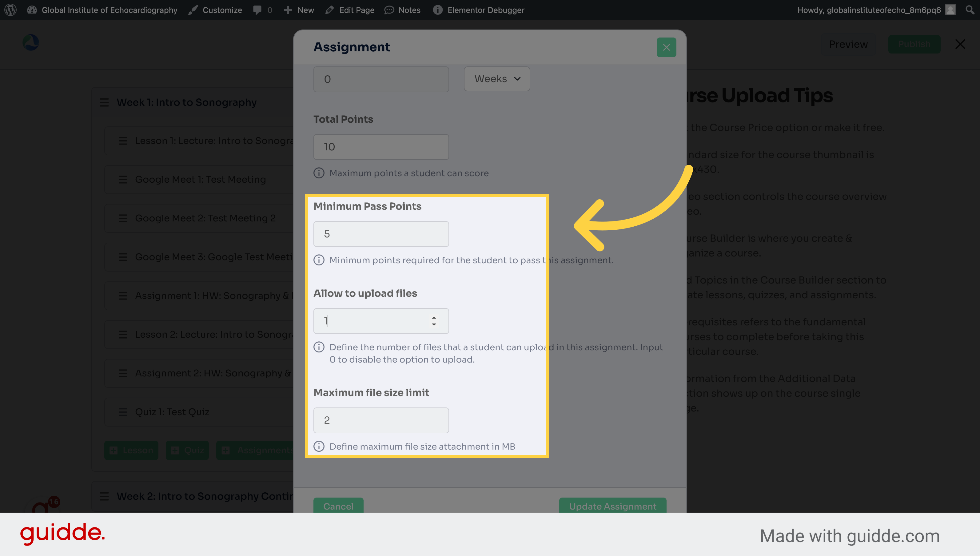
Task: Click the upload files increment arrow
Action: [x=434, y=317]
